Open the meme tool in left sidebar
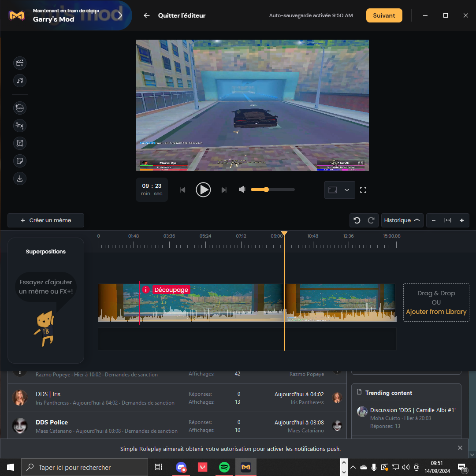The height and width of the screenshot is (476, 476). tap(20, 108)
